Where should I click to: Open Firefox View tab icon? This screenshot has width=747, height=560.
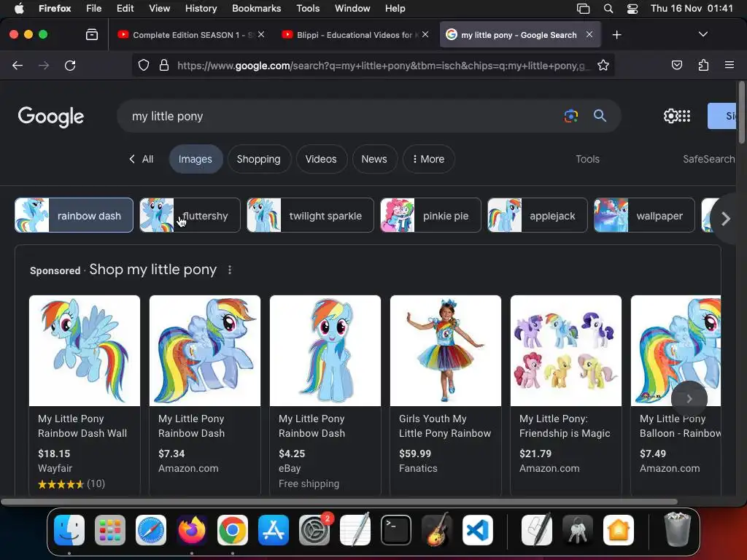click(92, 34)
